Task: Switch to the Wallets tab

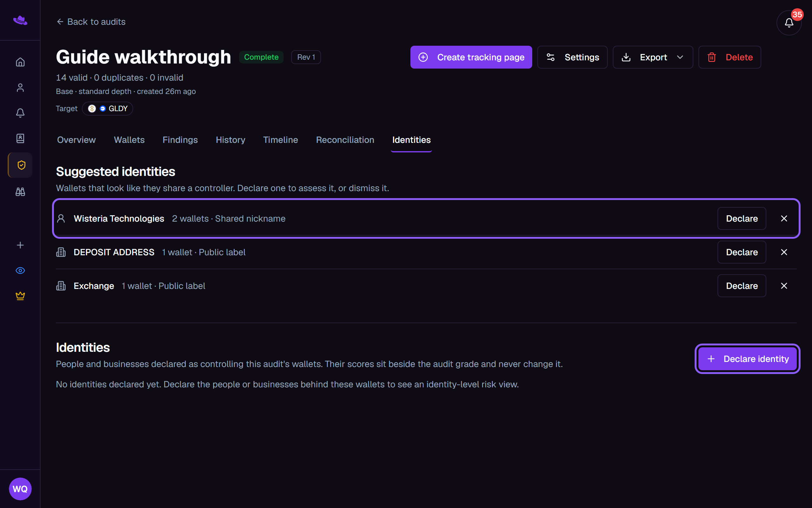Action: pos(129,140)
